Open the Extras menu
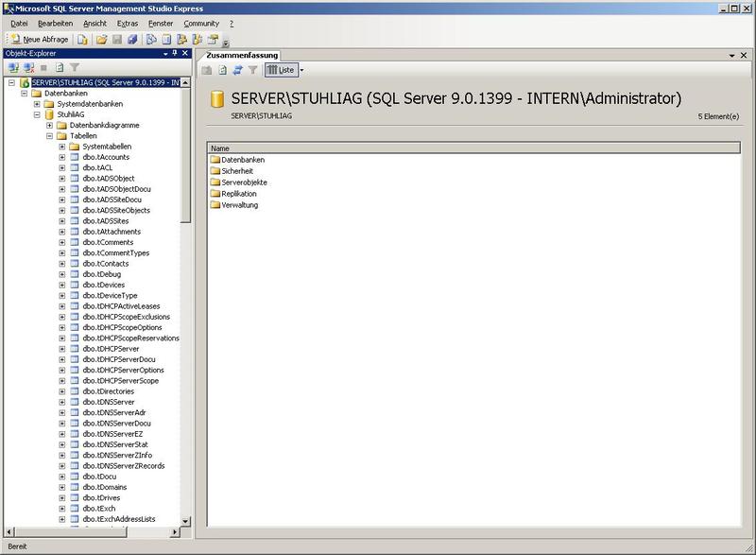The height and width of the screenshot is (555, 756). tap(128, 24)
